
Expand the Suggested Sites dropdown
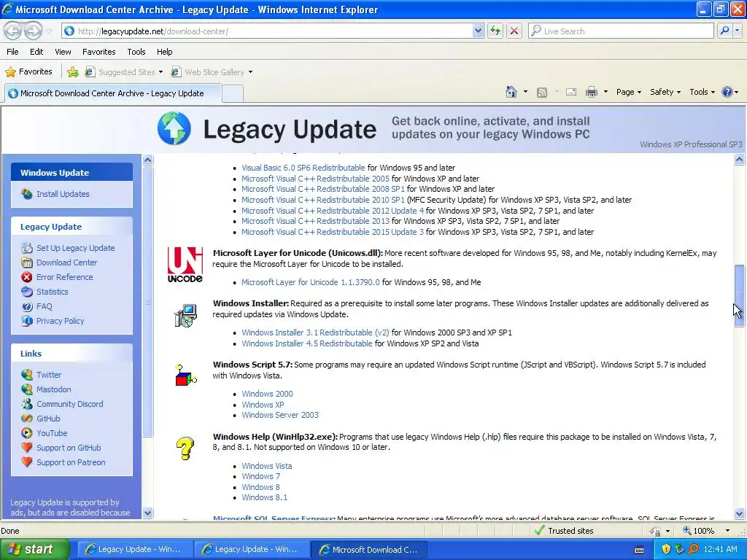160,72
